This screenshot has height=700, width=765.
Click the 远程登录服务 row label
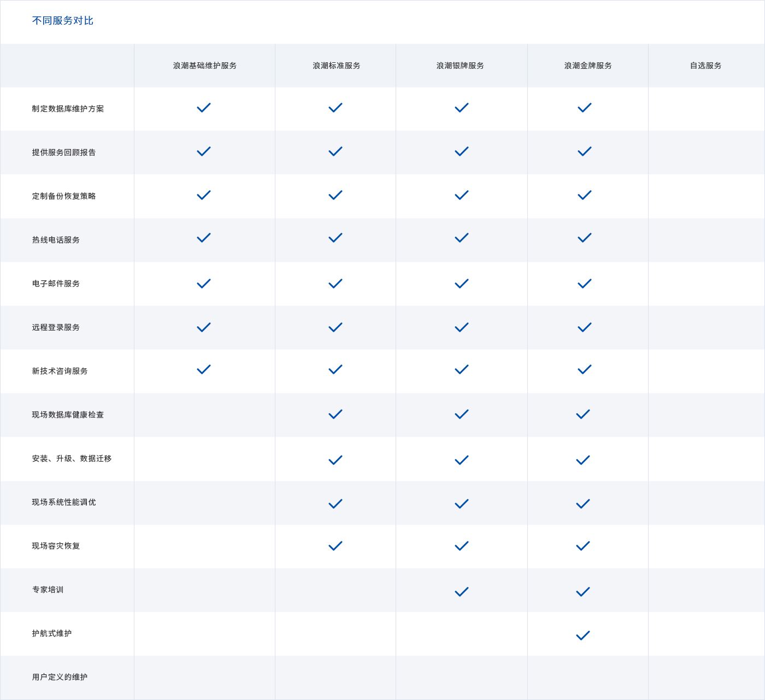pos(56,327)
